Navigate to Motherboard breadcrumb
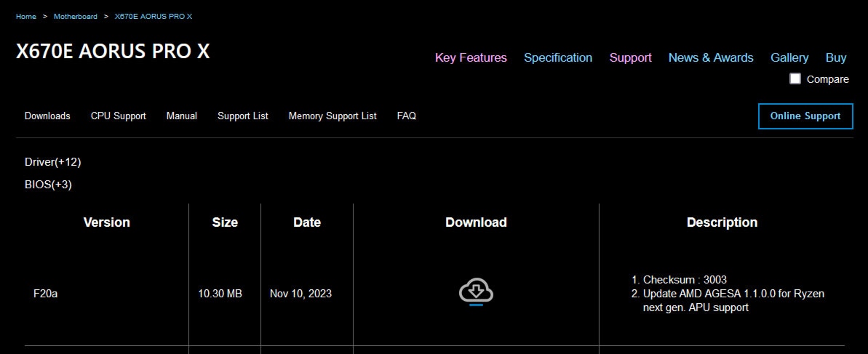Screen dimensions: 868x354 [x=76, y=16]
